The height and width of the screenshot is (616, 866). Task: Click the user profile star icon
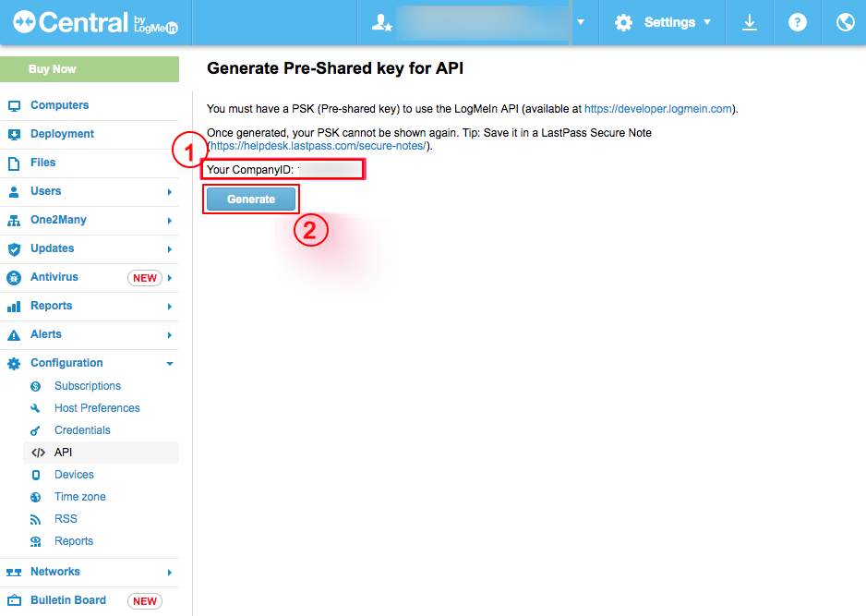(x=381, y=23)
